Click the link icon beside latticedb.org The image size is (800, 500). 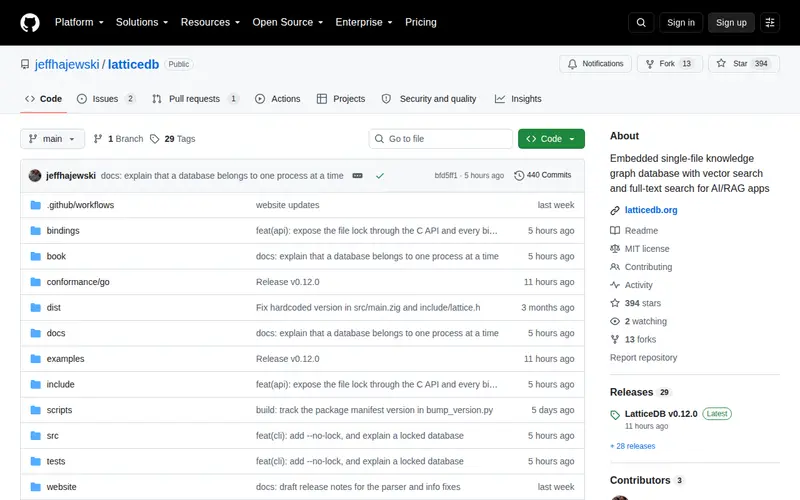click(615, 210)
